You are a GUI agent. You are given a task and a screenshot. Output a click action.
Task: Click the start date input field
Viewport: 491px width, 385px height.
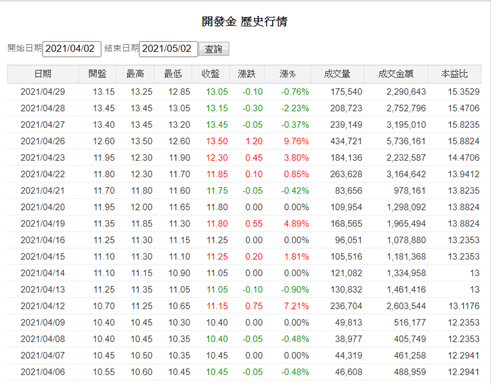pos(72,49)
